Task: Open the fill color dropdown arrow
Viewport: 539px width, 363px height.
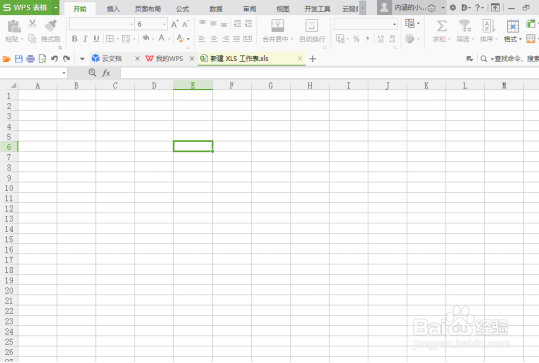Action: (x=153, y=39)
